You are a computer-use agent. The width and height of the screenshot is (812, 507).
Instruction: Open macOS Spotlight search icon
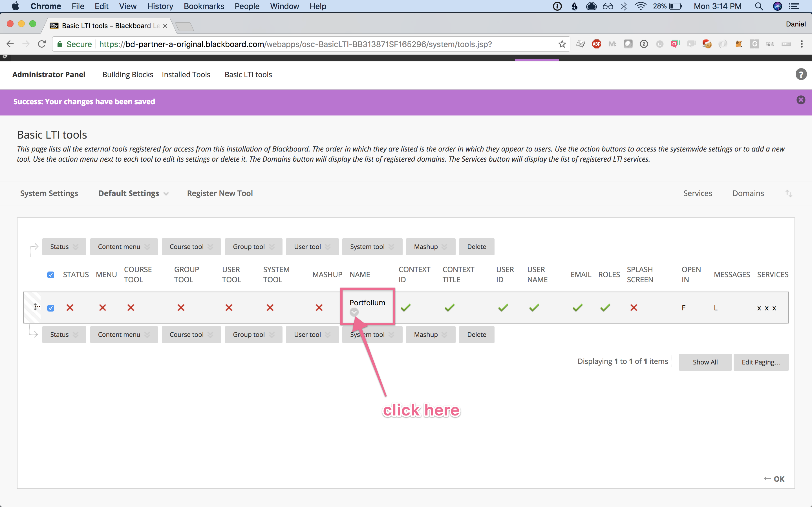(759, 6)
